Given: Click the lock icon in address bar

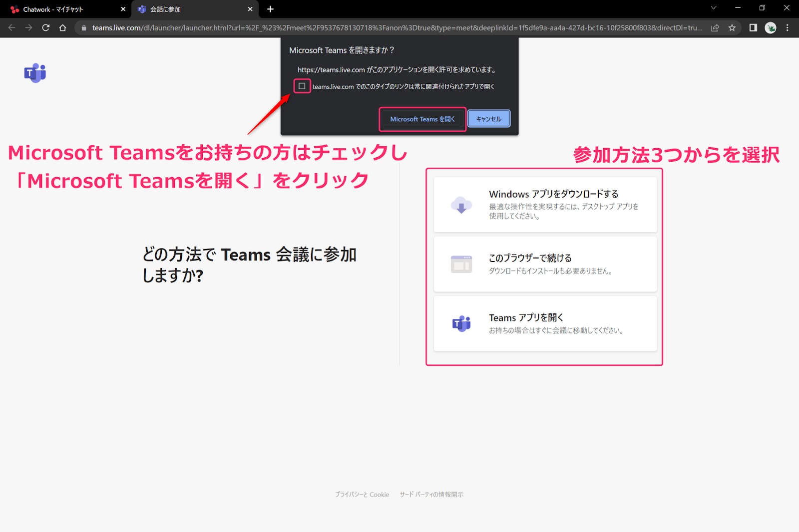Looking at the screenshot, I should pos(83,28).
